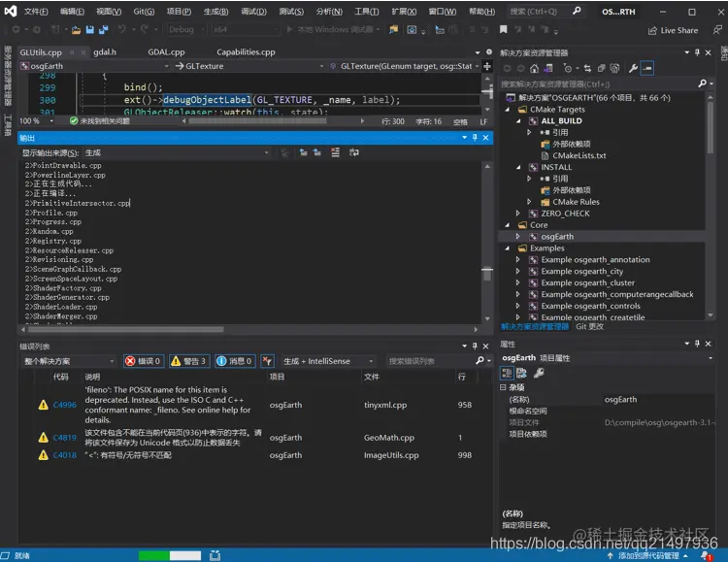Open the Debug configuration dropdown

(x=186, y=30)
